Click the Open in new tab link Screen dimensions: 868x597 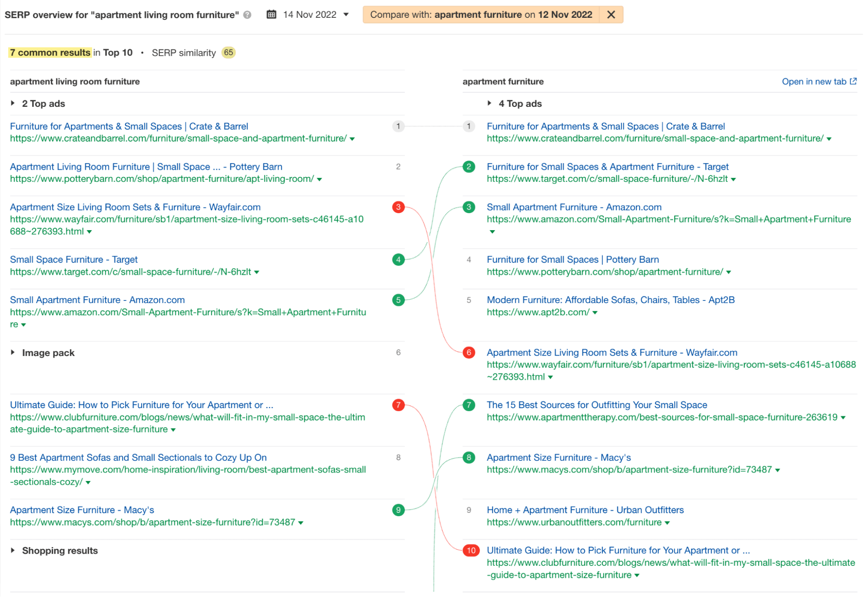coord(814,81)
